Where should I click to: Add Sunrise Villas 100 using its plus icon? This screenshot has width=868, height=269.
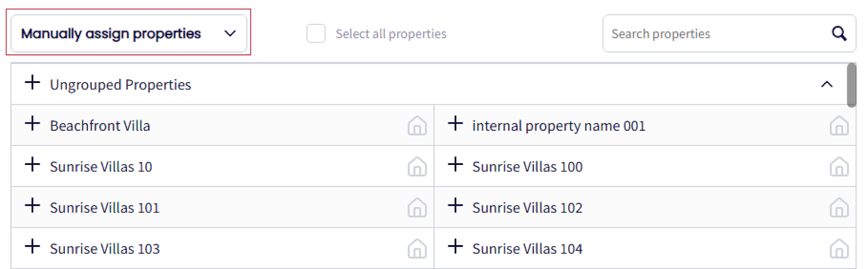(455, 164)
